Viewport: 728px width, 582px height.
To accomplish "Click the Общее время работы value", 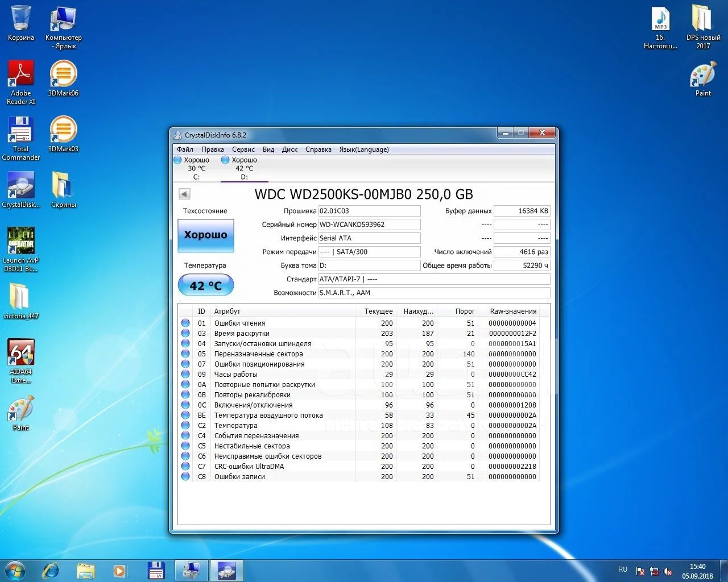I will click(522, 265).
